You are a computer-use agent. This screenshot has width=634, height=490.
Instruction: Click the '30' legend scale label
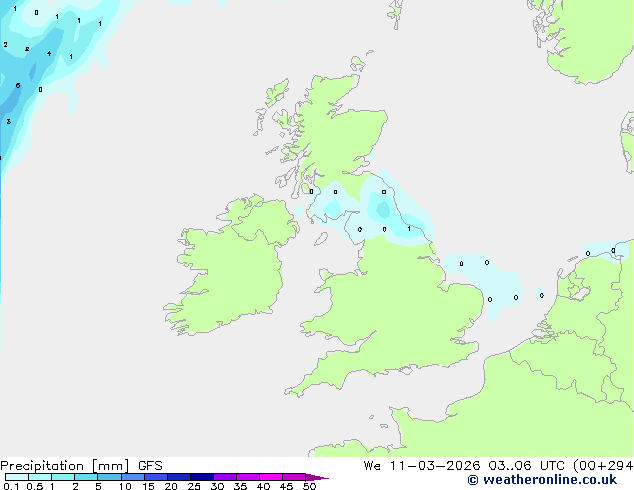coord(217,486)
